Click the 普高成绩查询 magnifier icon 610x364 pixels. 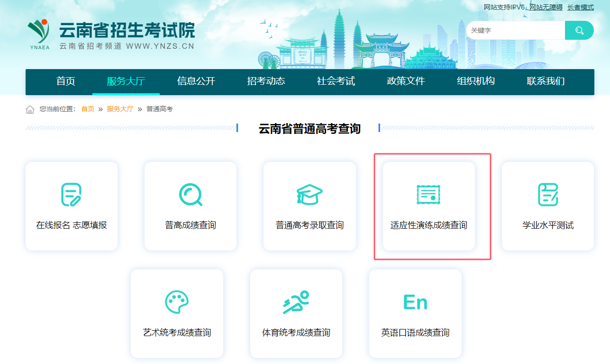point(191,195)
